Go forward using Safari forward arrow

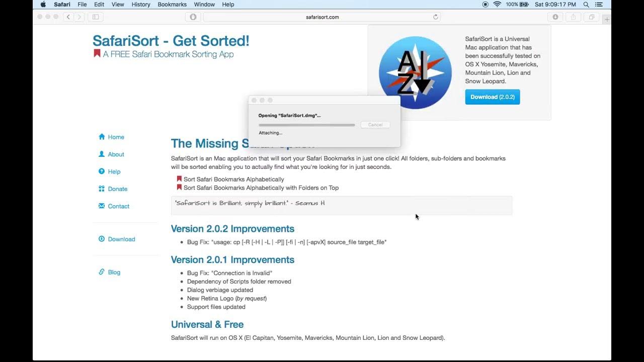coord(79,17)
